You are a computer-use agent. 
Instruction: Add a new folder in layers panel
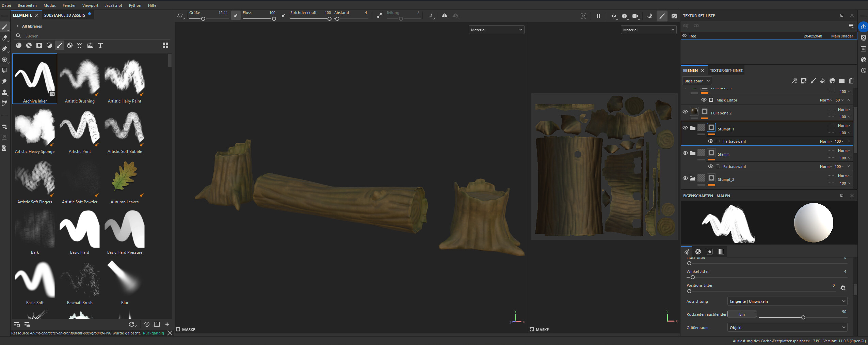[x=841, y=81]
